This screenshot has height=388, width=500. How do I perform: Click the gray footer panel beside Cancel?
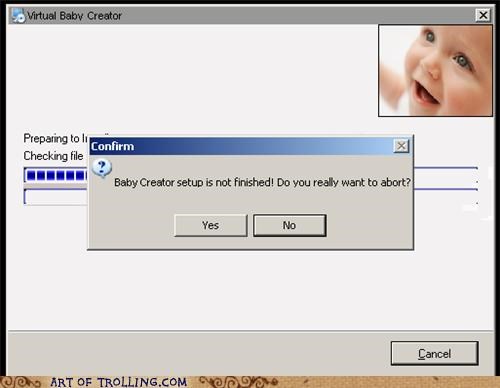(199, 353)
